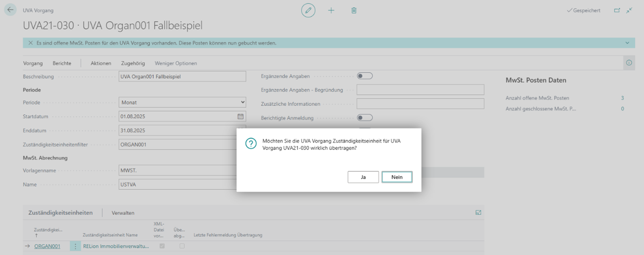
Task: Confirm the transfer with Ja
Action: [x=363, y=177]
